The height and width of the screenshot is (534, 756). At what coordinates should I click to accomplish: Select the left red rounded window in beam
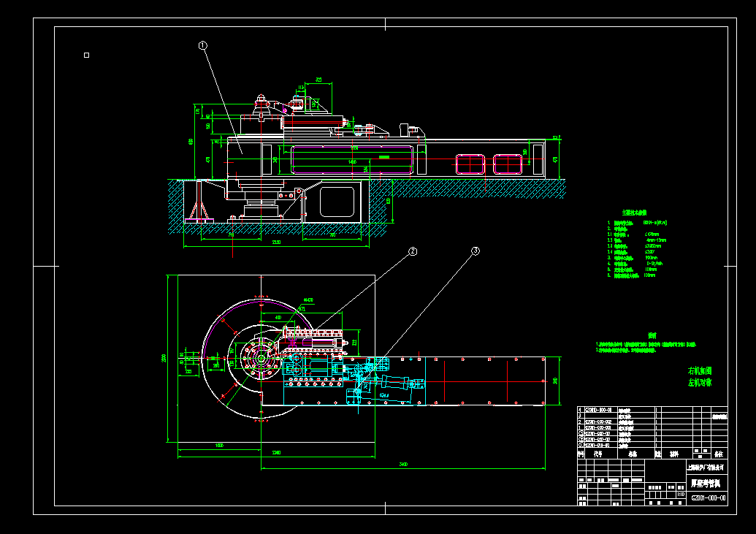(470, 164)
